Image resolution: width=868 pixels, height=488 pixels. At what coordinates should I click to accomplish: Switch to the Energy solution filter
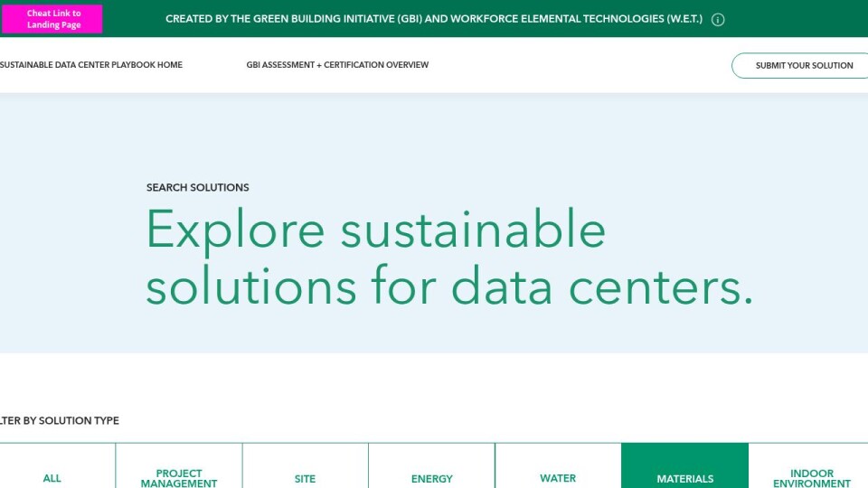pyautogui.click(x=432, y=478)
